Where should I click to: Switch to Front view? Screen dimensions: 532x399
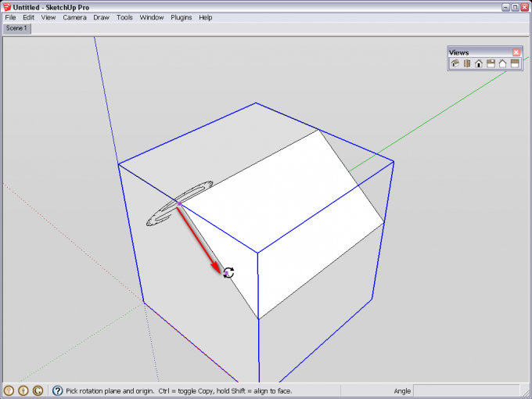(479, 64)
